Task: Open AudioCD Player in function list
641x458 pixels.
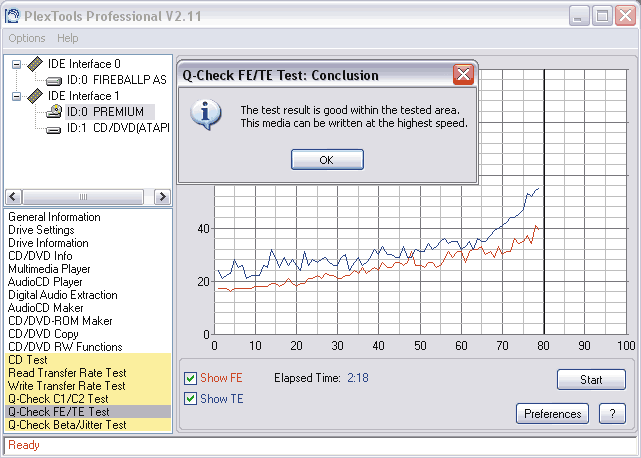Action: (x=45, y=282)
